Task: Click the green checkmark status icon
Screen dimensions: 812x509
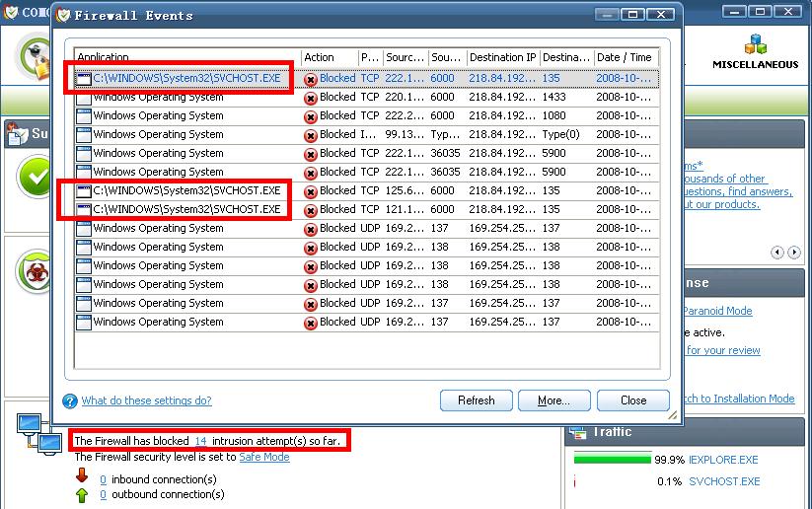Action: 35,178
